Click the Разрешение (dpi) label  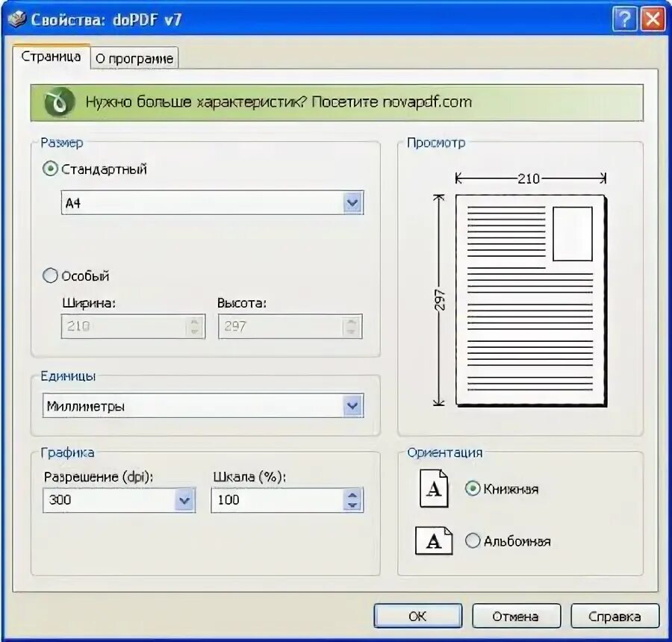(99, 476)
